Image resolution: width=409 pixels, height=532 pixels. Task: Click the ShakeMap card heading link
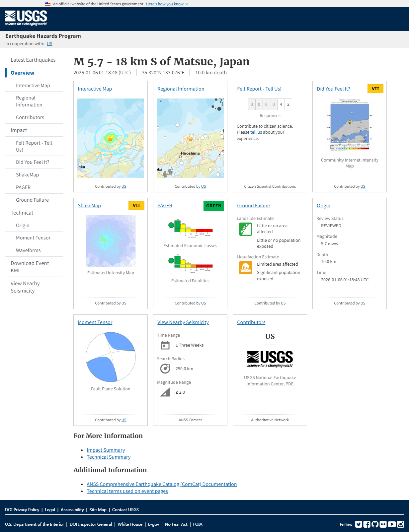point(89,206)
